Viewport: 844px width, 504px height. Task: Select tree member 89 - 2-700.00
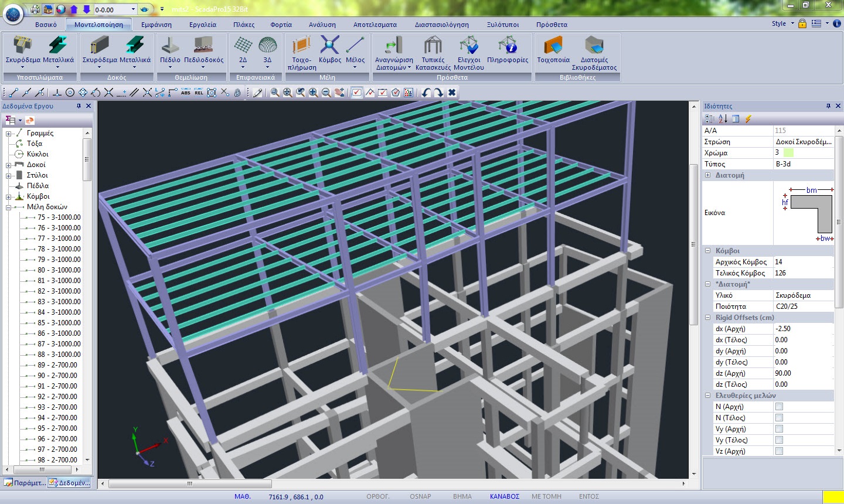(x=57, y=365)
